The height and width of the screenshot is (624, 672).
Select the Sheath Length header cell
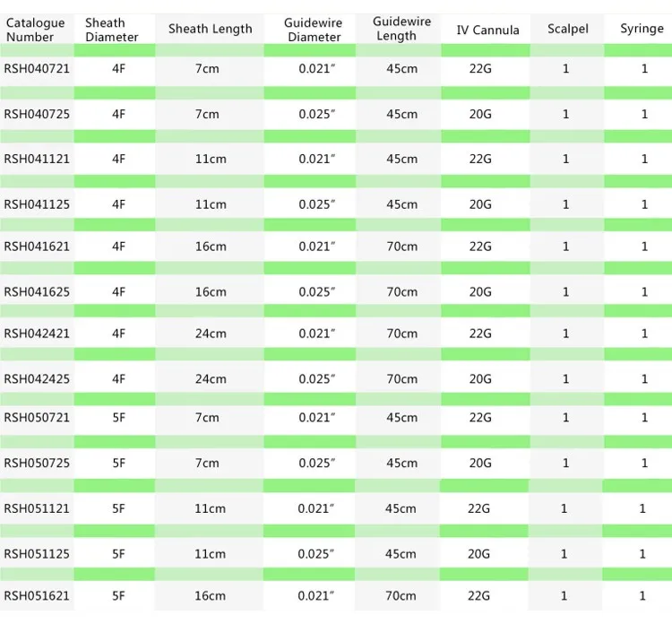pos(210,29)
